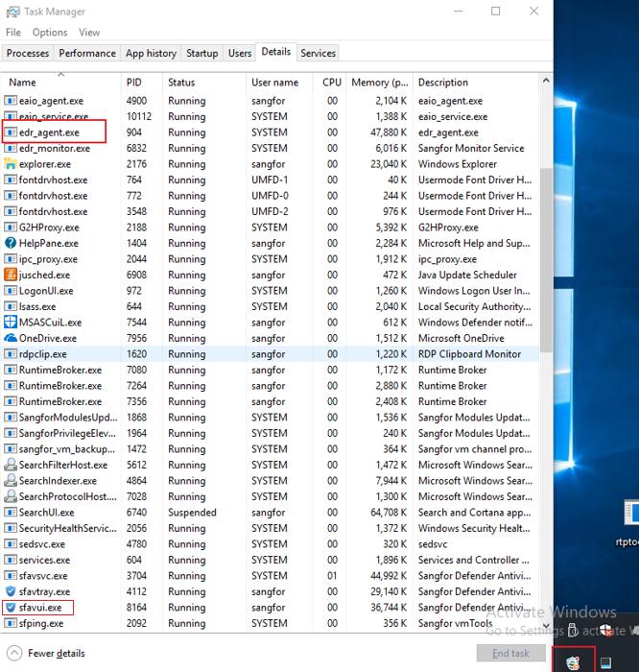Open the Options menu
The height and width of the screenshot is (672, 639).
pos(50,33)
